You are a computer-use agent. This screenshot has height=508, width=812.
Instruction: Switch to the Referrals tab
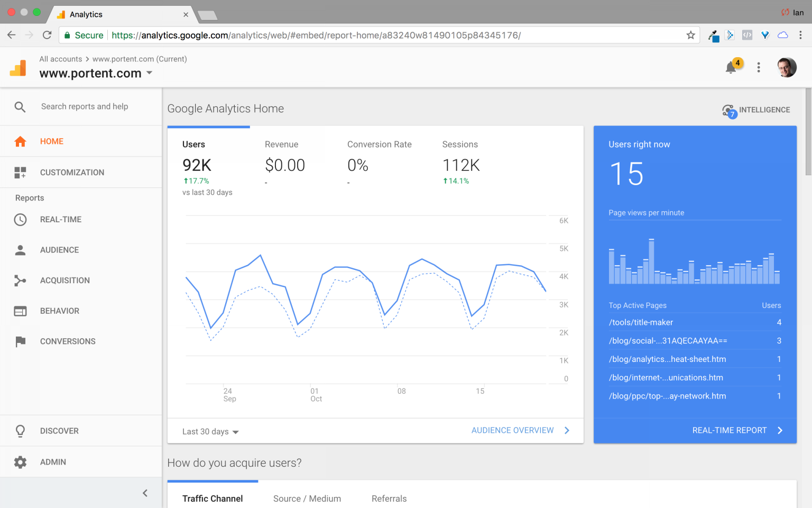[x=389, y=498]
